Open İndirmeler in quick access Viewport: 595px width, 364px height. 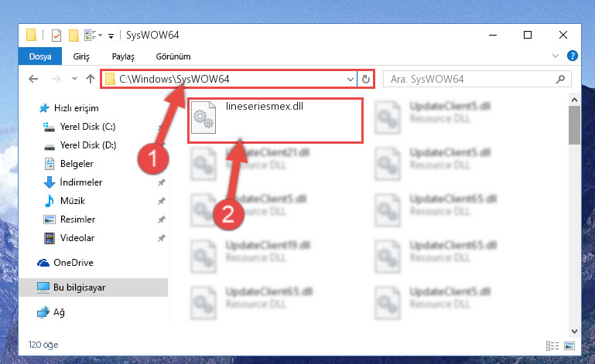pos(80,182)
